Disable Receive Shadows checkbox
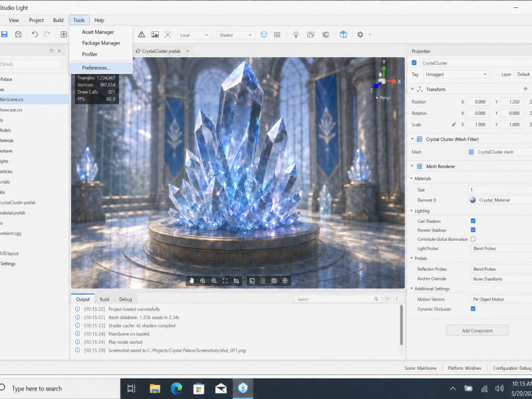Image resolution: width=532 pixels, height=399 pixels. pyautogui.click(x=473, y=230)
